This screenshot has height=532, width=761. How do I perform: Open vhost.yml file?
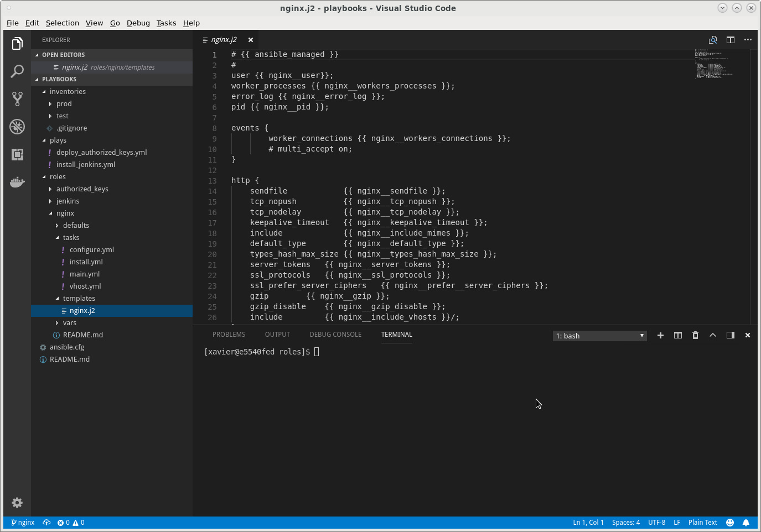tap(112, 286)
